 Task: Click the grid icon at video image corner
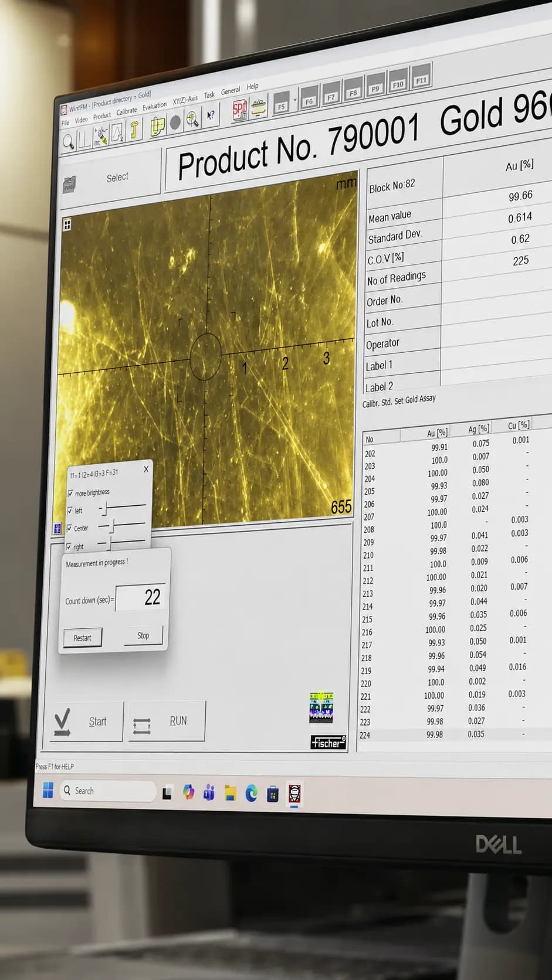coord(67,224)
